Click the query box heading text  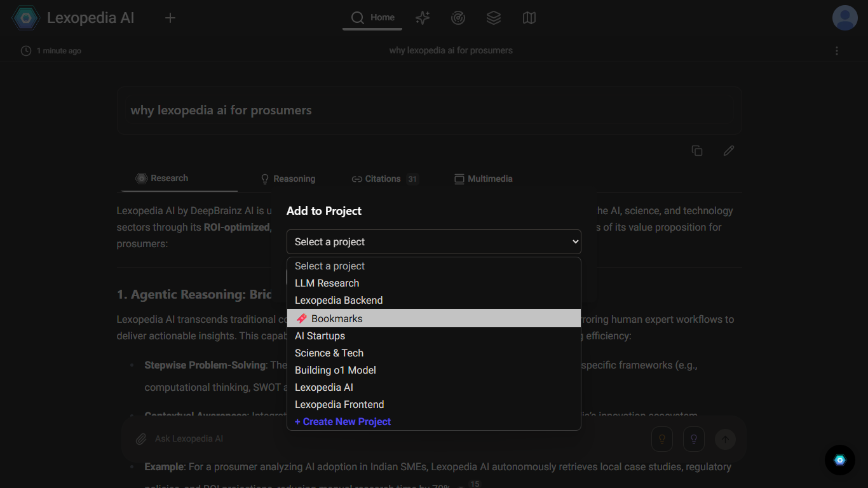pyautogui.click(x=221, y=111)
